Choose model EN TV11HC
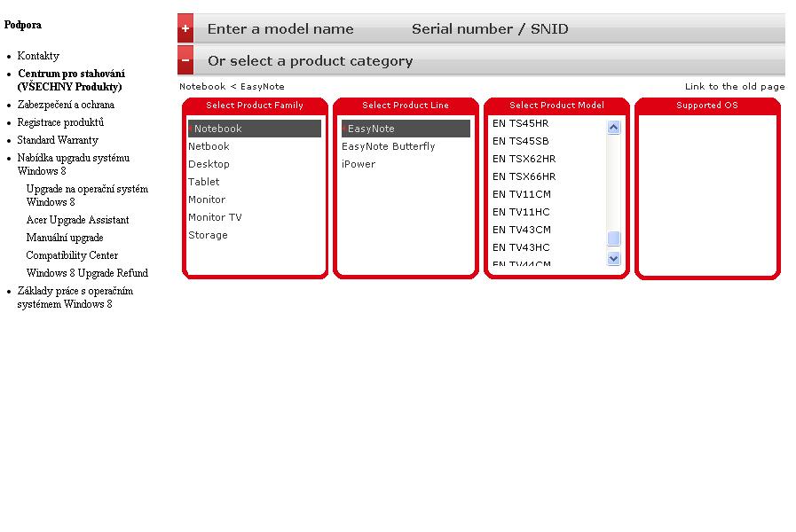Image resolution: width=796 pixels, height=532 pixels. 521,212
